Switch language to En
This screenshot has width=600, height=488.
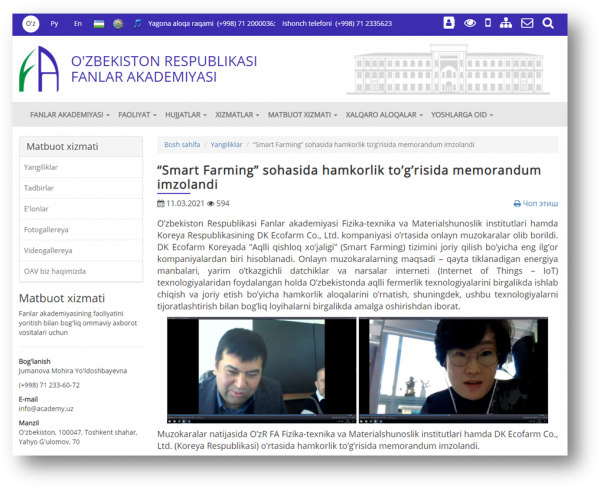[78, 24]
